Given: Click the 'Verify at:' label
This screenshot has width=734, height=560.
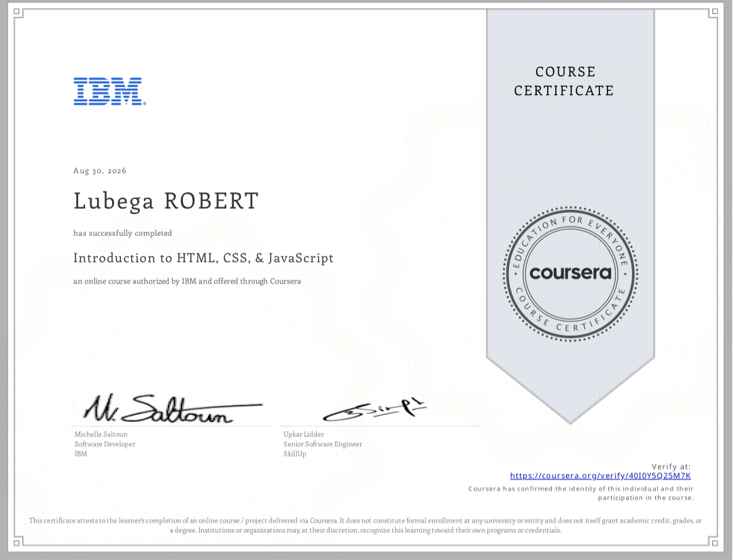Looking at the screenshot, I should (x=671, y=466).
